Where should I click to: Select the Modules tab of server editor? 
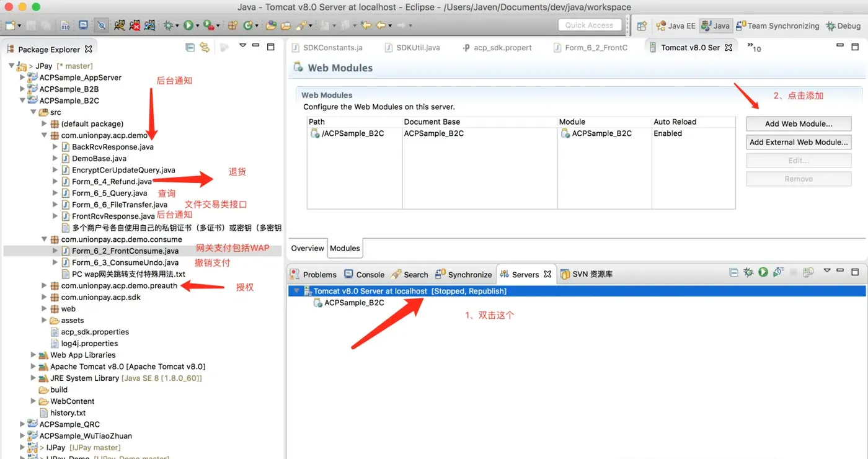click(x=345, y=248)
